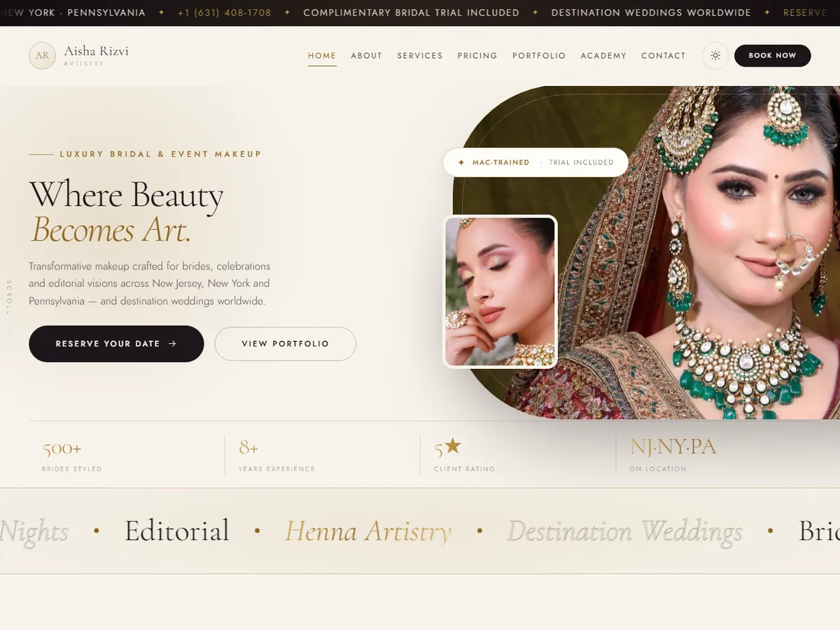Screen dimensions: 840x630
Task: Open the Home nav item
Action: [322, 56]
